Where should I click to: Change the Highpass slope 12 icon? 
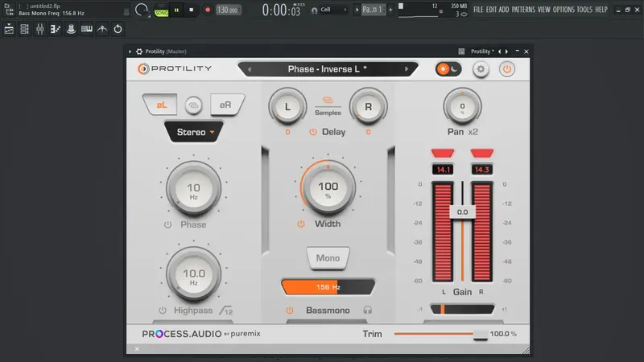click(x=226, y=311)
